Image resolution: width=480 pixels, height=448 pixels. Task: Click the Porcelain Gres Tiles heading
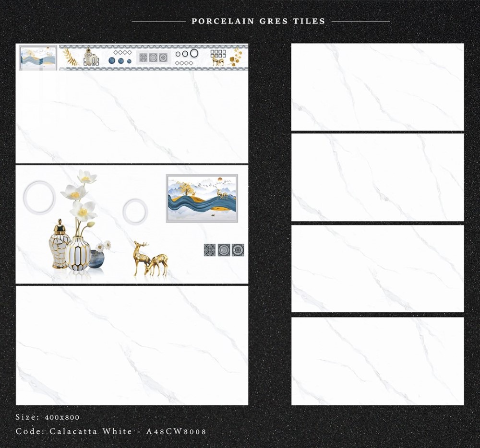(258, 21)
